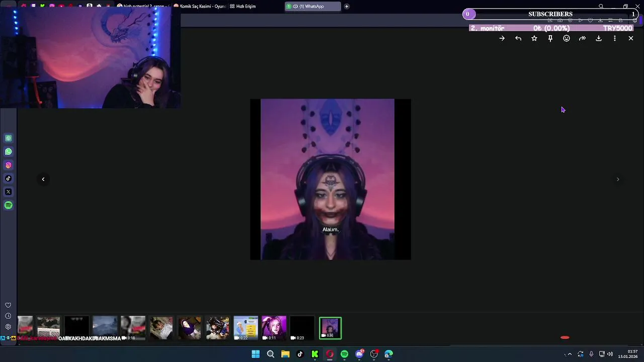Viewport: 644px width, 362px height.
Task: Select the 0:22 video thumbnail
Action: click(246, 328)
